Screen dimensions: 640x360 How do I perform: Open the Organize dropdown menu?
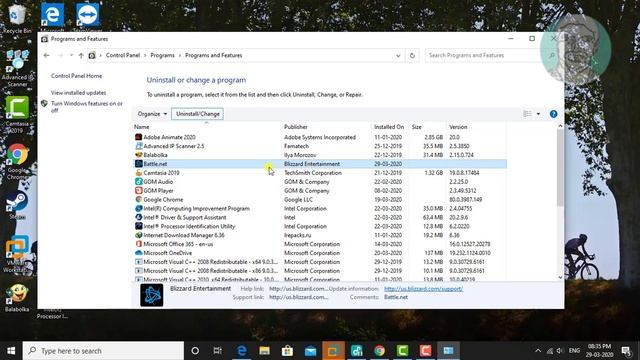point(152,114)
